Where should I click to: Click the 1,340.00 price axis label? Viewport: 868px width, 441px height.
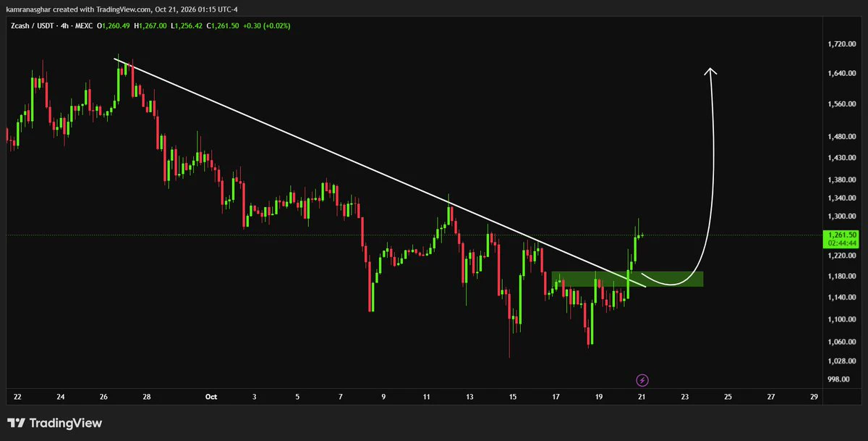tap(842, 198)
